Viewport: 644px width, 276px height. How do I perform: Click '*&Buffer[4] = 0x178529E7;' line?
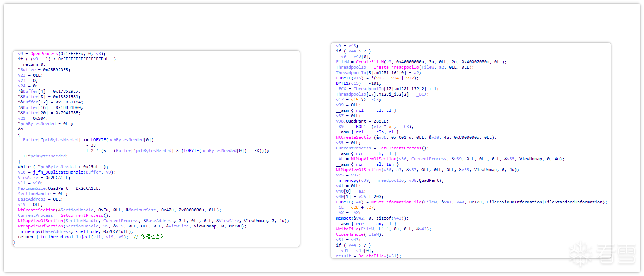pyautogui.click(x=49, y=91)
